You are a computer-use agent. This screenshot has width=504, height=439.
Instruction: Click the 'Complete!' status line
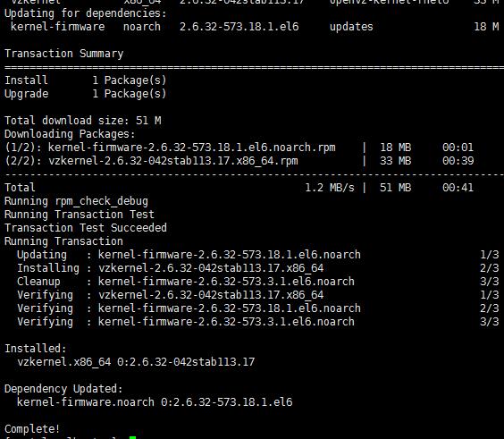[x=32, y=428]
